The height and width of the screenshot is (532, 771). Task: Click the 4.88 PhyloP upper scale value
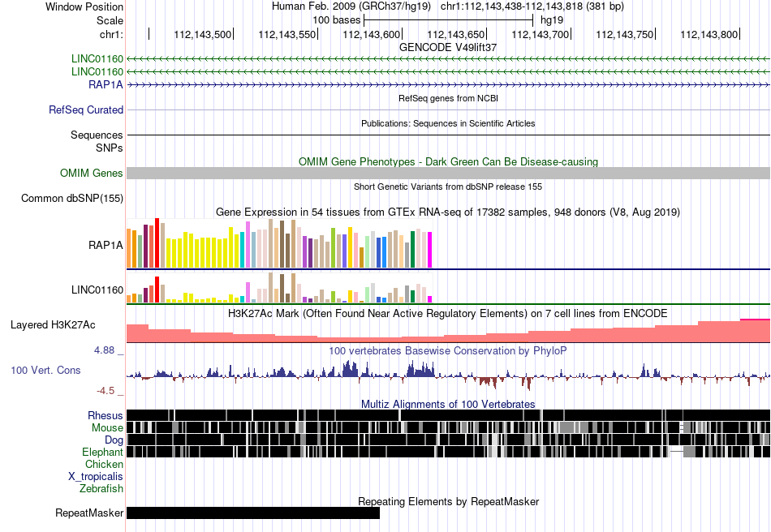pos(104,350)
